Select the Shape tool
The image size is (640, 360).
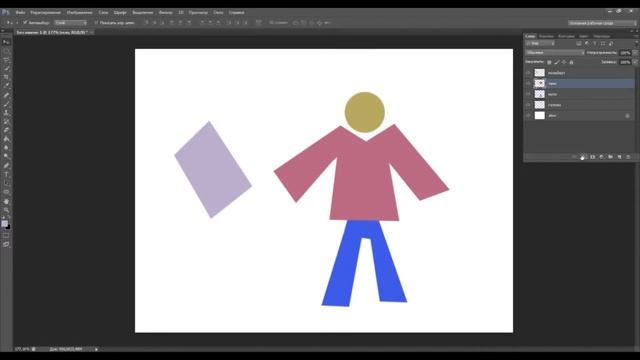point(6,192)
